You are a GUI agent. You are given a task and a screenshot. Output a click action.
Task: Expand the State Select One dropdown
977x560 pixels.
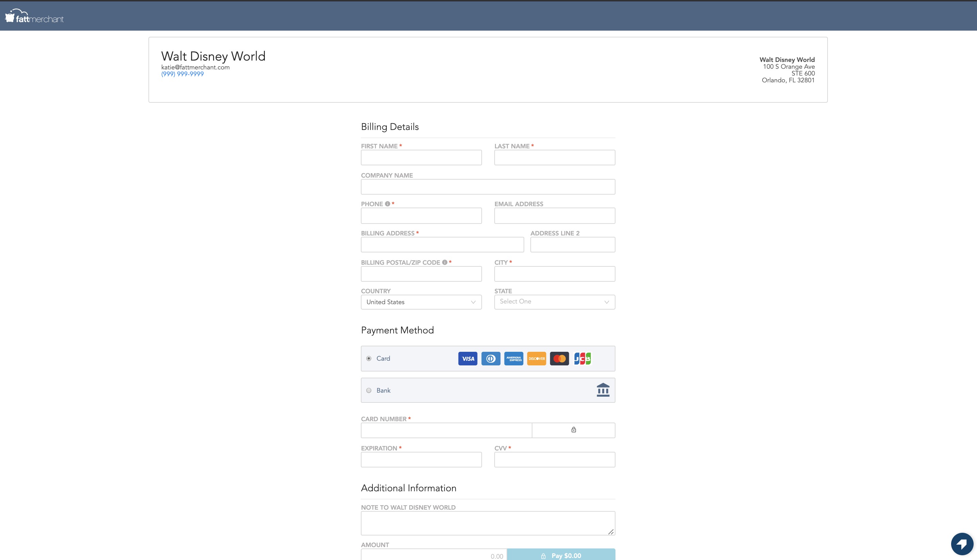[554, 302]
